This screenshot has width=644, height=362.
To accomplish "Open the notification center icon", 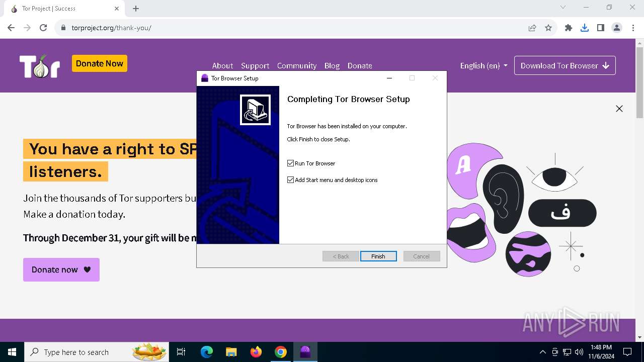I will click(627, 352).
